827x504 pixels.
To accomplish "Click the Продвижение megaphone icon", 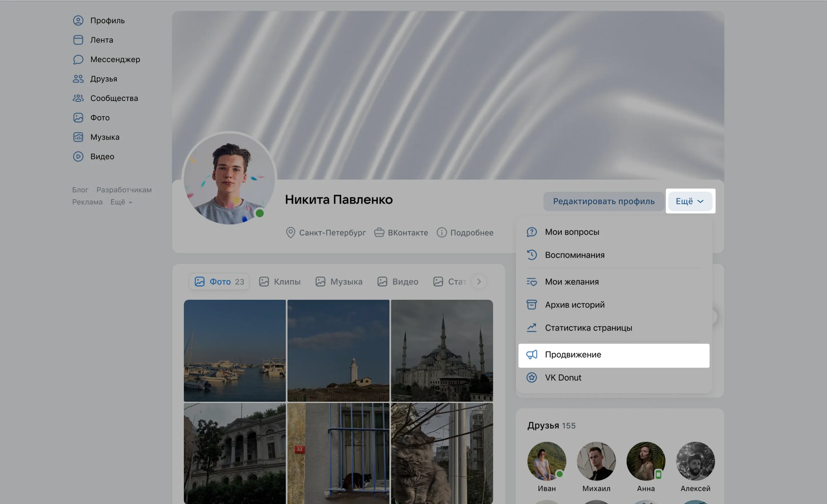I will click(x=532, y=355).
